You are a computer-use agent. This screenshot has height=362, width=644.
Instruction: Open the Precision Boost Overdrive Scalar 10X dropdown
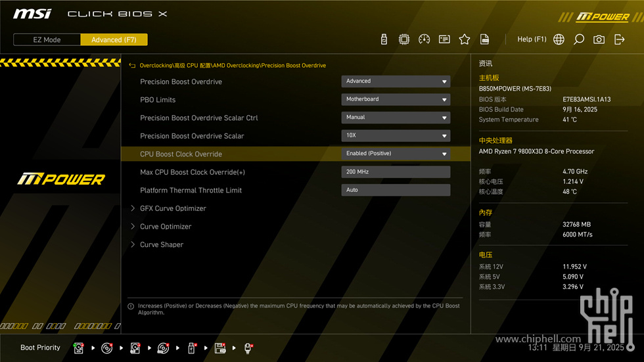[x=396, y=135]
